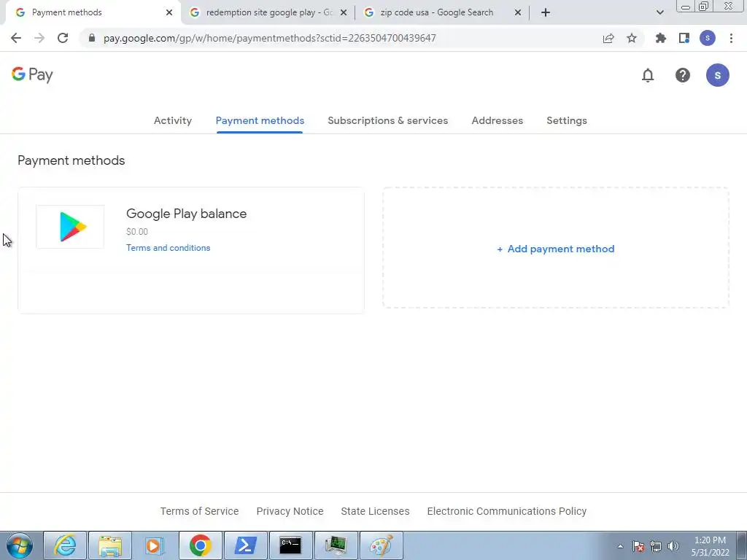Viewport: 747px width, 560px height.
Task: Open Terms of Service footer link
Action: (x=199, y=511)
